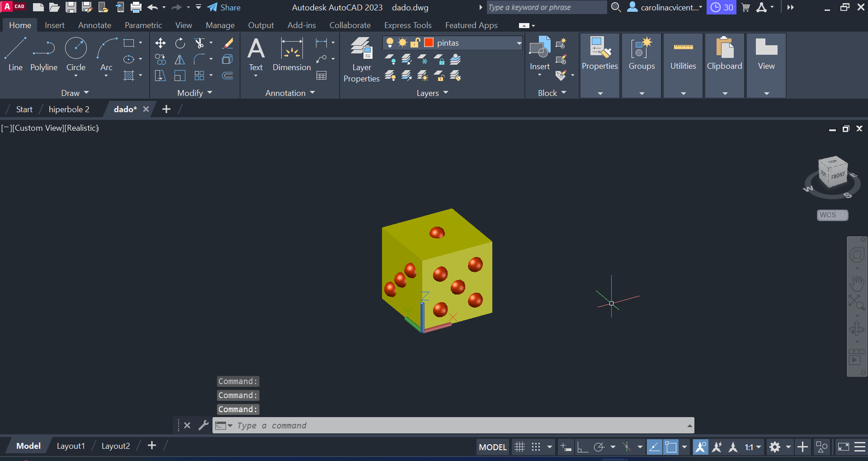Click the WCS coordinate system button
Viewport: 868px width, 461px height.
click(832, 215)
